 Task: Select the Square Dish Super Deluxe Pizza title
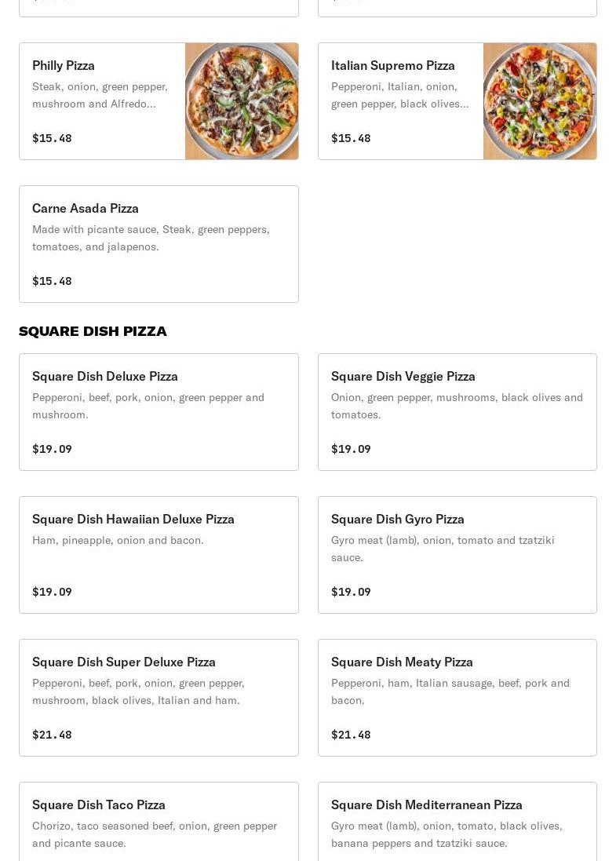(x=124, y=662)
